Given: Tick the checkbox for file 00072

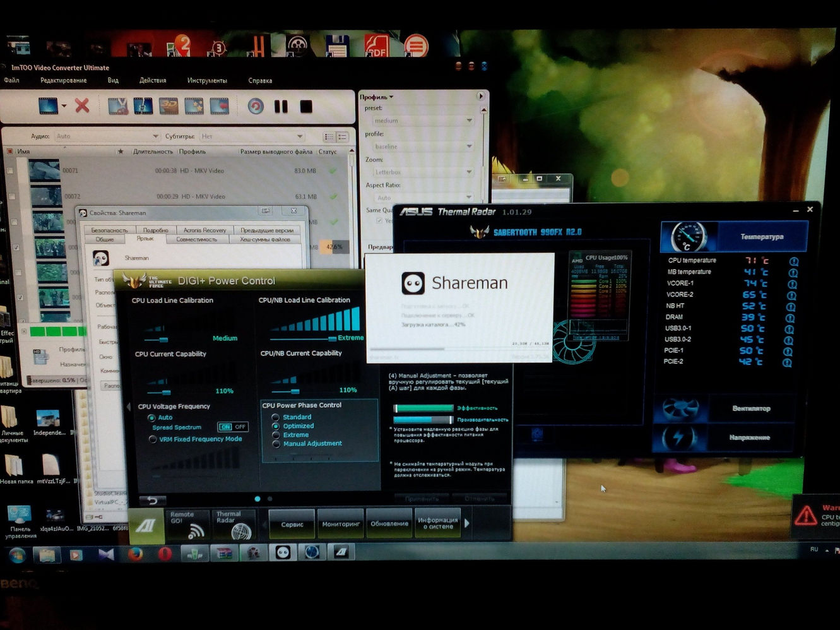Looking at the screenshot, I should tap(11, 196).
